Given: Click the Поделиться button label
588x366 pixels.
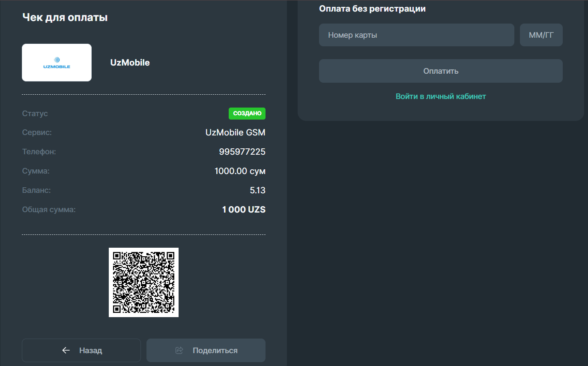Looking at the screenshot, I should coord(215,351).
